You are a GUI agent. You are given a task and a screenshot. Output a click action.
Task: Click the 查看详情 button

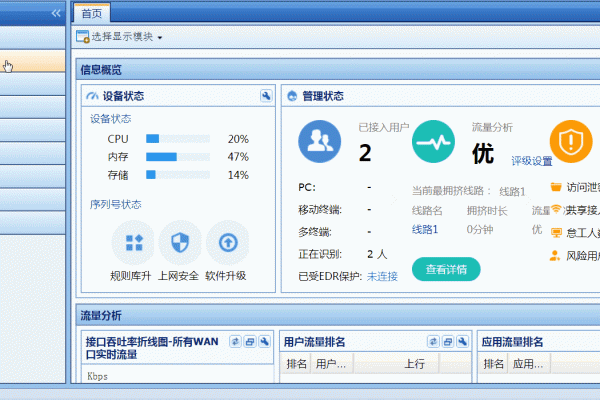pyautogui.click(x=446, y=269)
